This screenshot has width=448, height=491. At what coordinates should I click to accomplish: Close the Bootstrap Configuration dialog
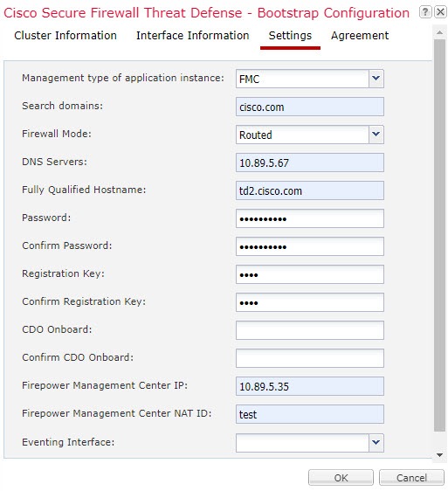(440, 12)
